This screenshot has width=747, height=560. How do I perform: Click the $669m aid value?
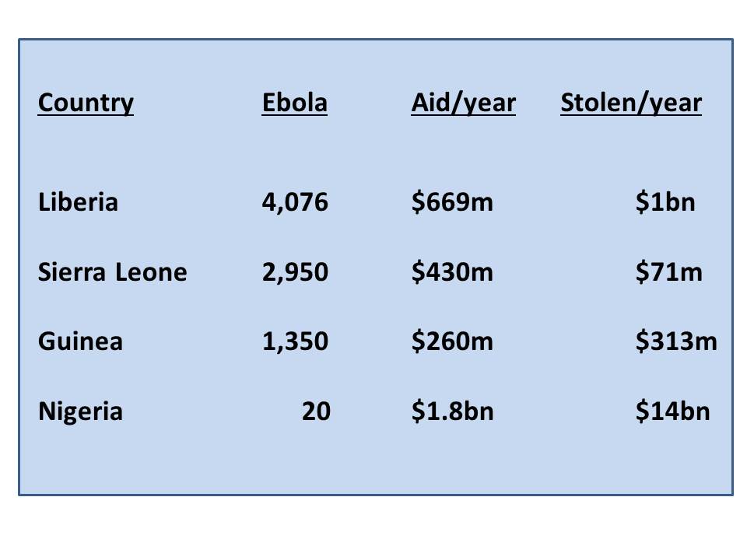(452, 202)
